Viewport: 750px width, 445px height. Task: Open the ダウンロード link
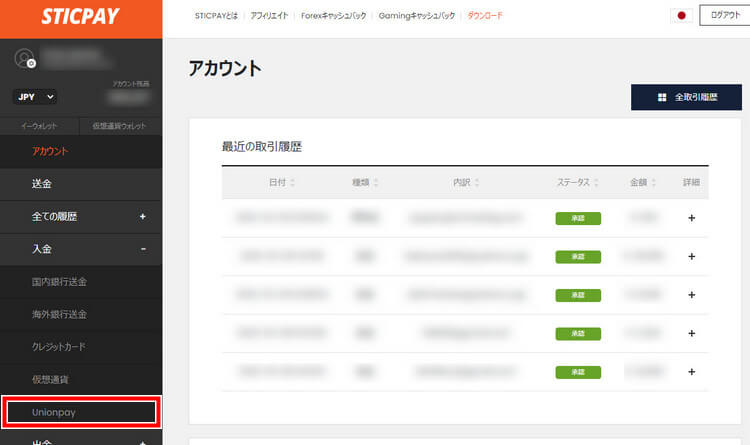coord(485,16)
